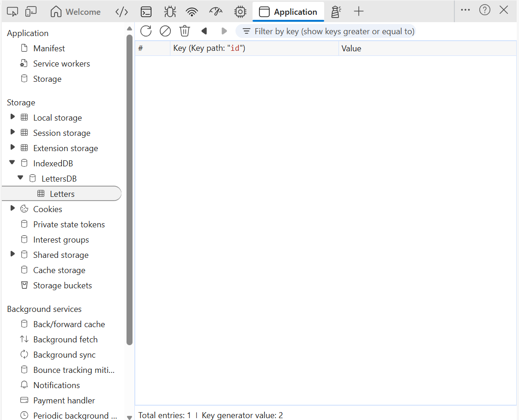Viewport: 519px width, 420px height.
Task: Open Interest groups
Action: pos(61,239)
